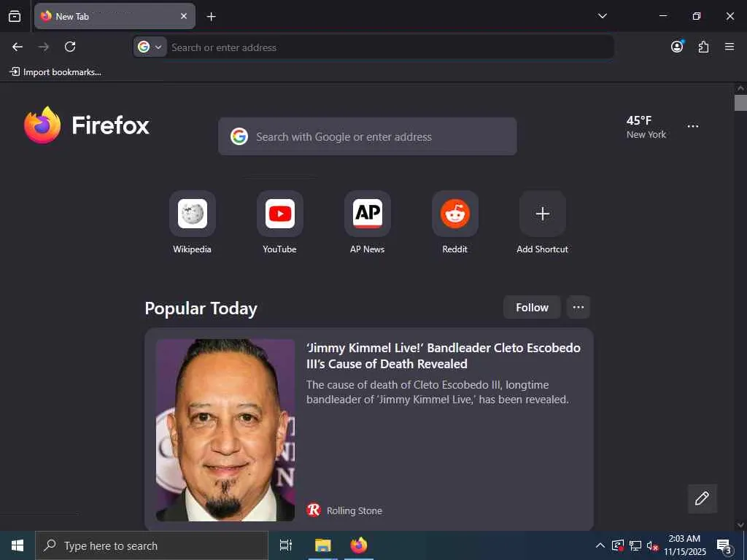
Task: Click the Firefox logo on the page
Action: [x=87, y=125]
